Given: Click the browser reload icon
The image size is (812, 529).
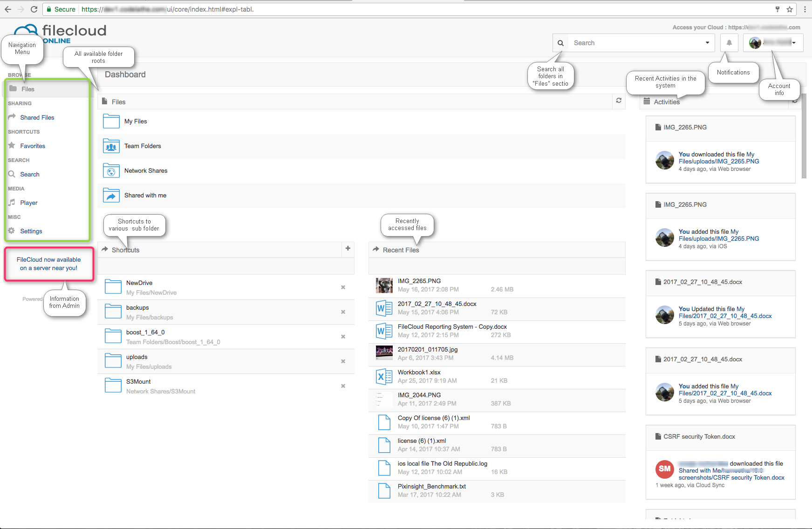Looking at the screenshot, I should coord(34,9).
